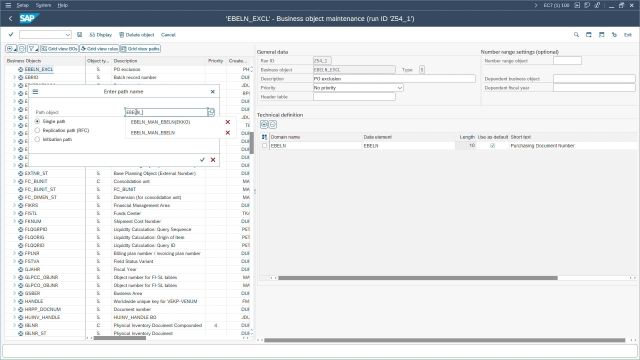Viewport: 640px width, 360px height.
Task: Click delete row icon in Technical definition
Action: 273,124
